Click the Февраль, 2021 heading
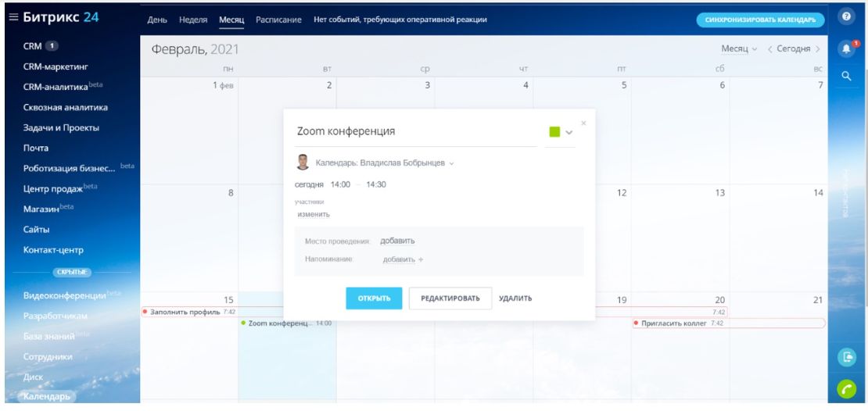The width and height of the screenshot is (868, 411). point(195,49)
